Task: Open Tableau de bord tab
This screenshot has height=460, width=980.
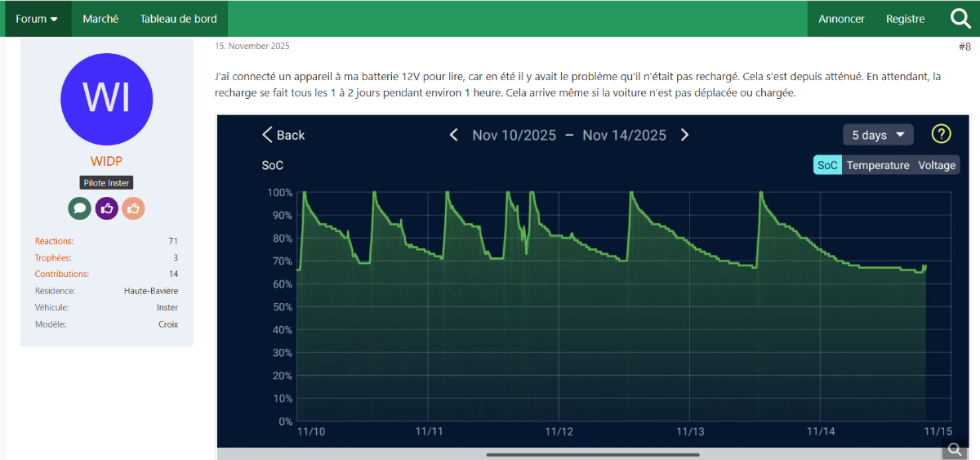Action: click(x=178, y=19)
